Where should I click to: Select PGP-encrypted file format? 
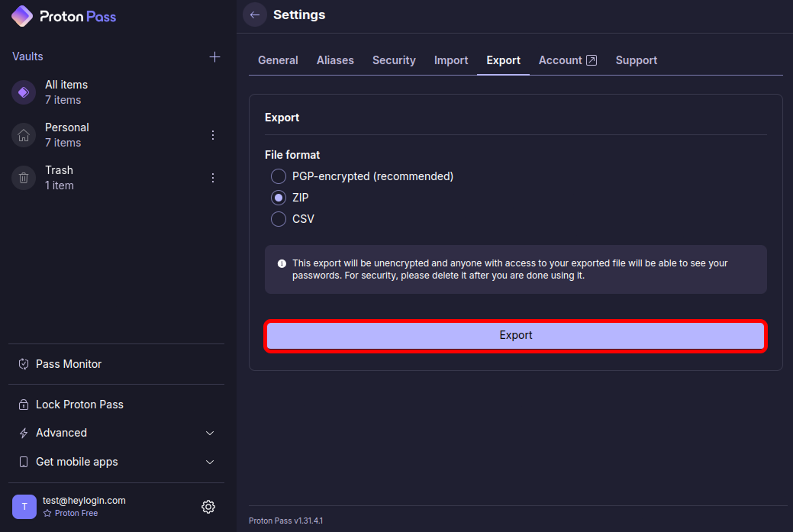(x=278, y=176)
